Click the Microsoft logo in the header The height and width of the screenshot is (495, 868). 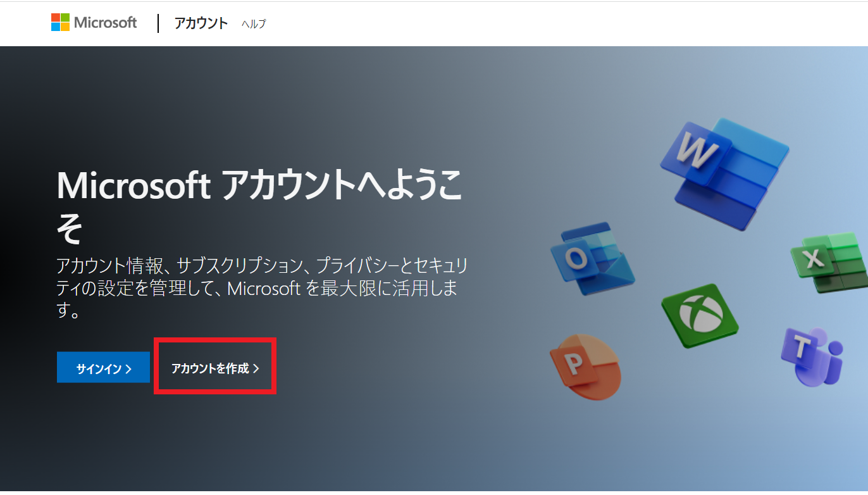94,23
